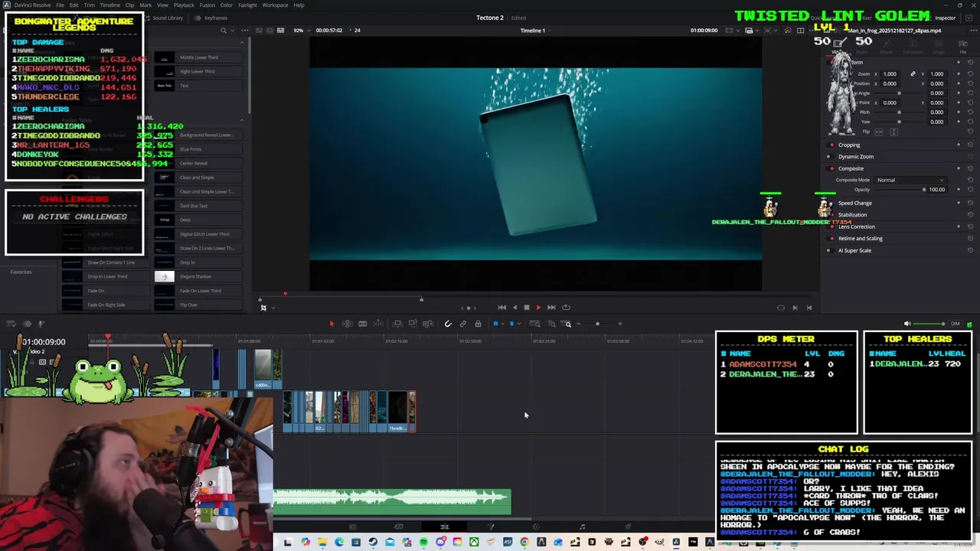This screenshot has height=551, width=980.
Task: Open the Playback menu
Action: (184, 5)
